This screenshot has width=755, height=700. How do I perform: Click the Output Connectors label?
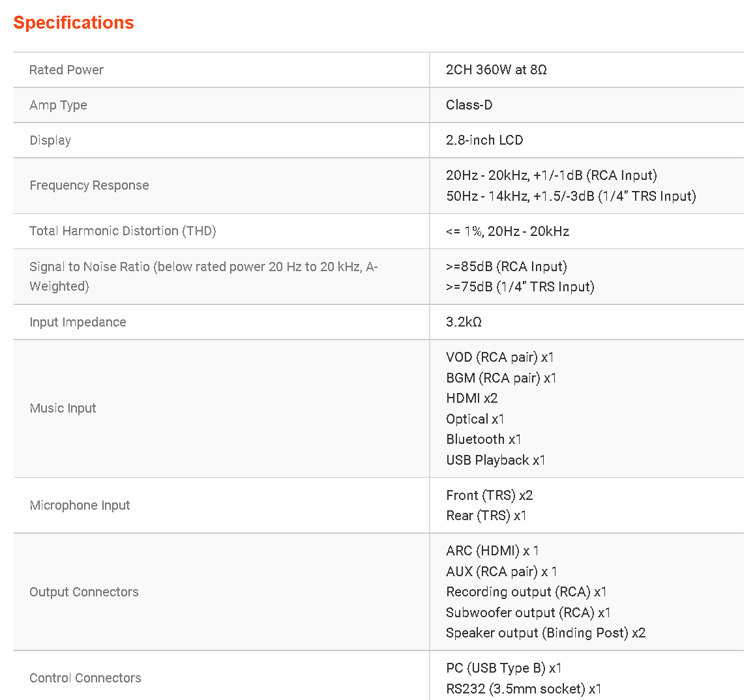(84, 592)
